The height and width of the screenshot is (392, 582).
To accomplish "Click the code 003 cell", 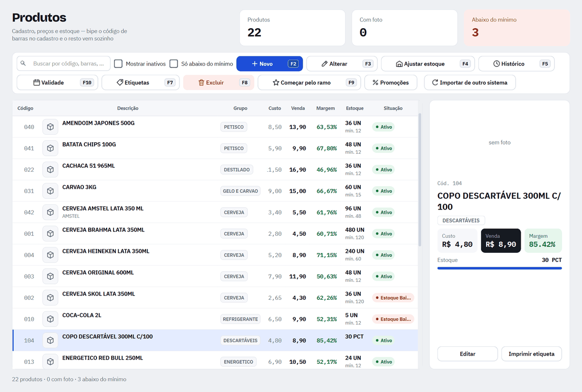I will [x=29, y=277].
